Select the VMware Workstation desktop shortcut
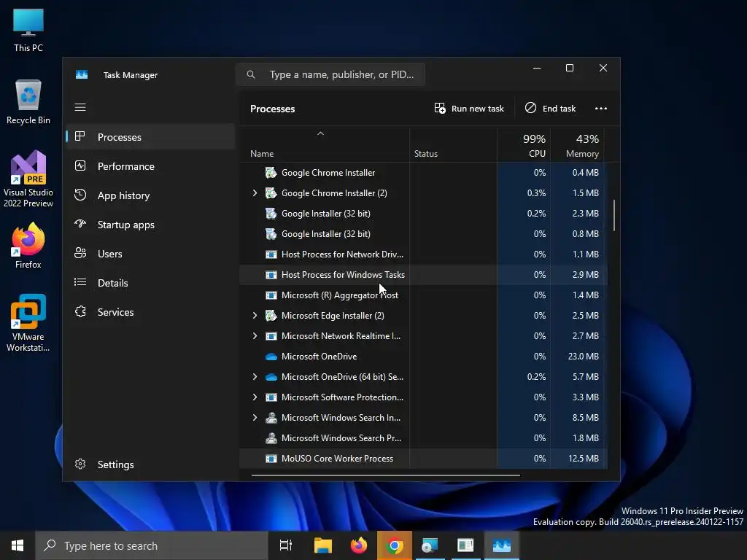Viewport: 747px width, 560px height. 28,323
